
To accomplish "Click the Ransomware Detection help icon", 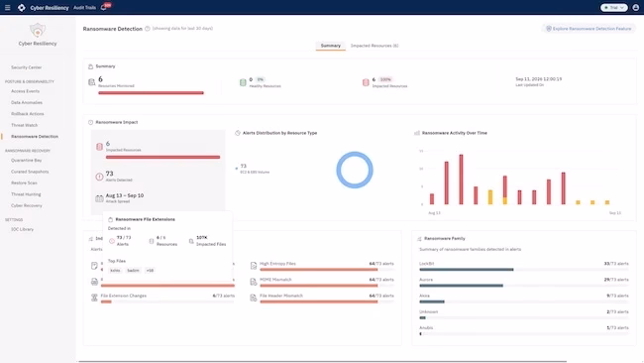I will [147, 29].
